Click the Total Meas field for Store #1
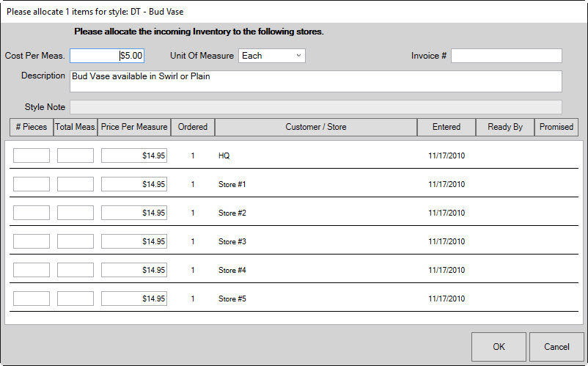This screenshot has height=366, width=588. [76, 184]
